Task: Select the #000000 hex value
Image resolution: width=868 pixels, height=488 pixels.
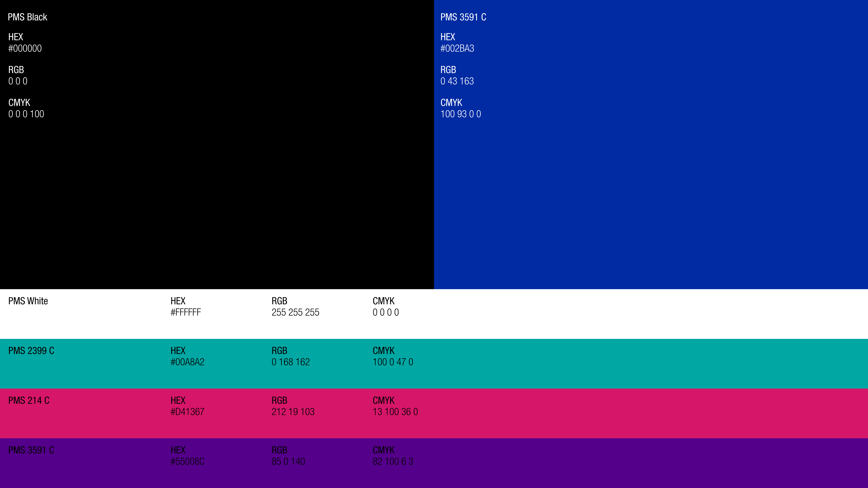Action: pos(25,48)
